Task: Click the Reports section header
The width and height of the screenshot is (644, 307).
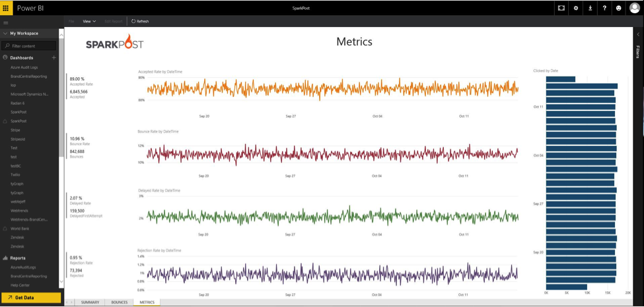Action: [18, 258]
